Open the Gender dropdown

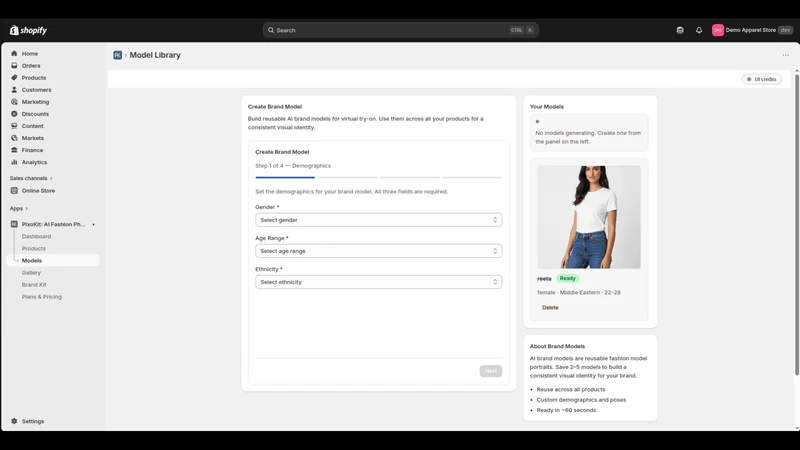tap(379, 220)
